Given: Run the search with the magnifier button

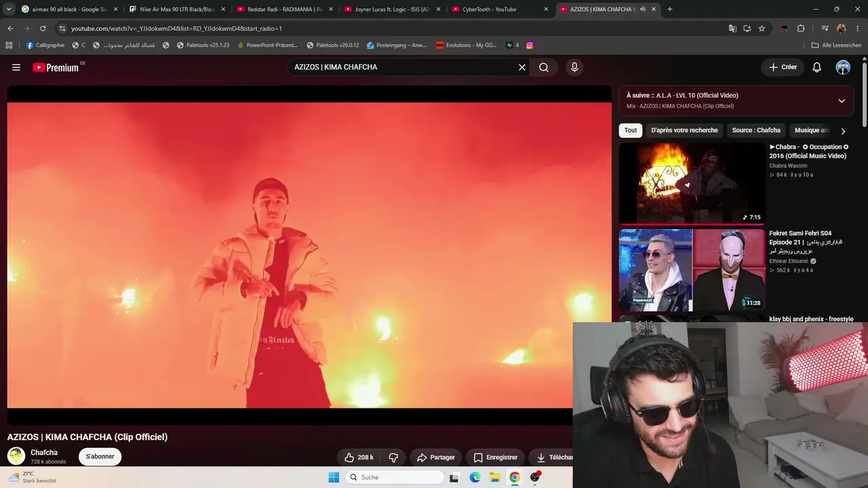Looking at the screenshot, I should (x=544, y=67).
